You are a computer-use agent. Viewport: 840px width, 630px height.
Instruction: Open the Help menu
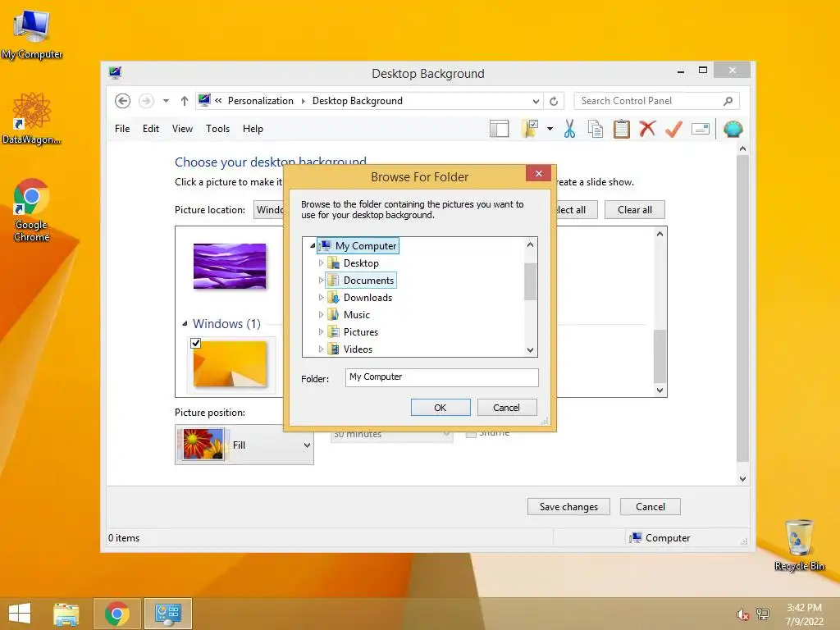pyautogui.click(x=253, y=129)
